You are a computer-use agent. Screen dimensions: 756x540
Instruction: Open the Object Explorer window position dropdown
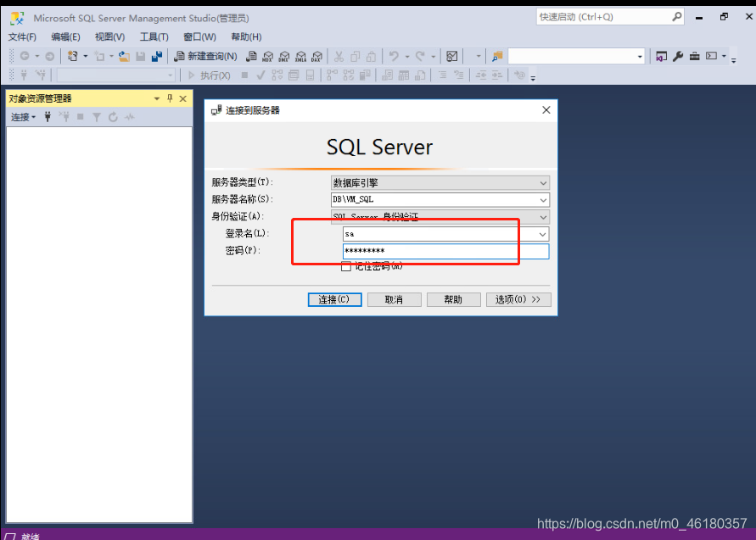(x=157, y=98)
